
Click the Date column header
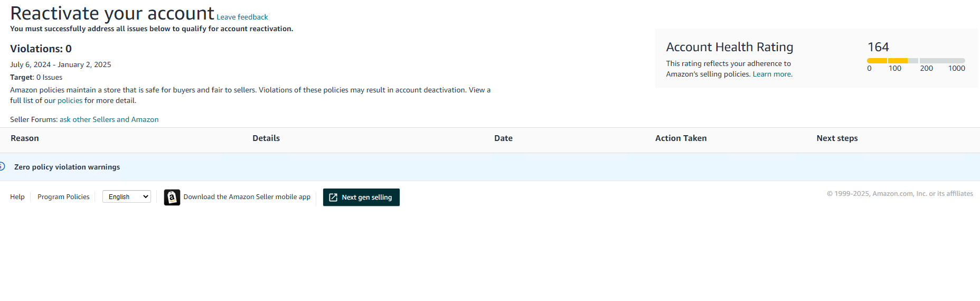tap(503, 138)
